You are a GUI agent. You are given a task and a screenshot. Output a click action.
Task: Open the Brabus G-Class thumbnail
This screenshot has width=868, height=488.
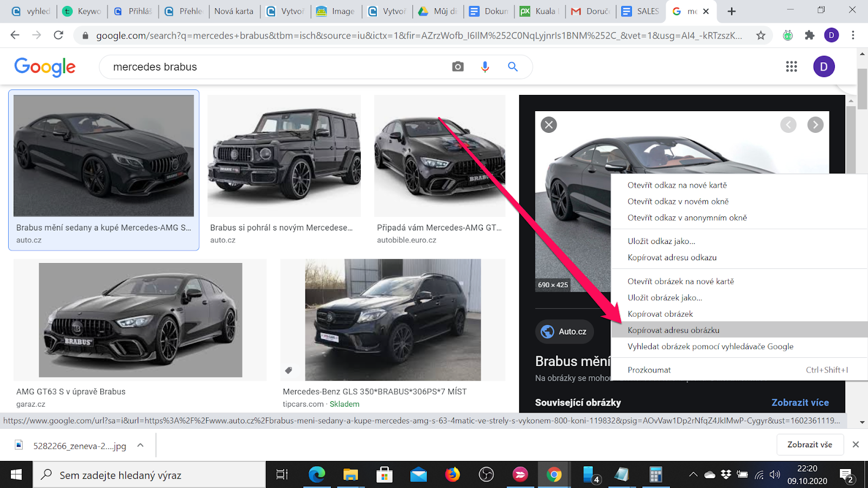pos(284,156)
